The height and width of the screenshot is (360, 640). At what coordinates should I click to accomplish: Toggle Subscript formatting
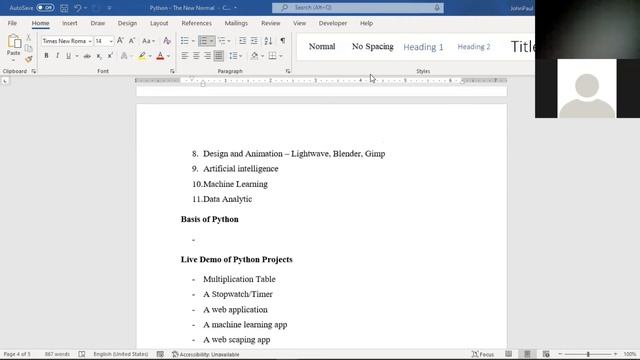tap(99, 56)
